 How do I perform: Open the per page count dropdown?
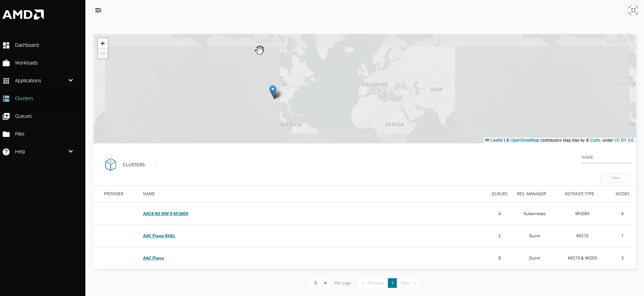(x=320, y=283)
